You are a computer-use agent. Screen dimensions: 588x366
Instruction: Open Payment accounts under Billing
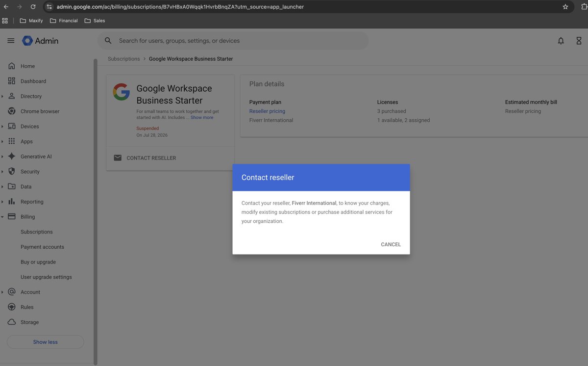[x=42, y=247]
